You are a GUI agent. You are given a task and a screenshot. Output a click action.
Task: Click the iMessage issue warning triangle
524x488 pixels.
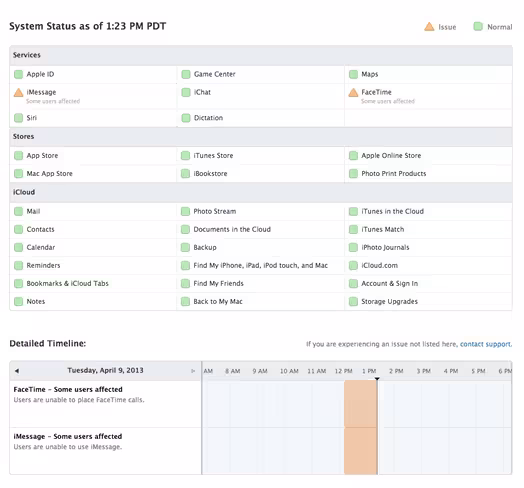[x=18, y=92]
